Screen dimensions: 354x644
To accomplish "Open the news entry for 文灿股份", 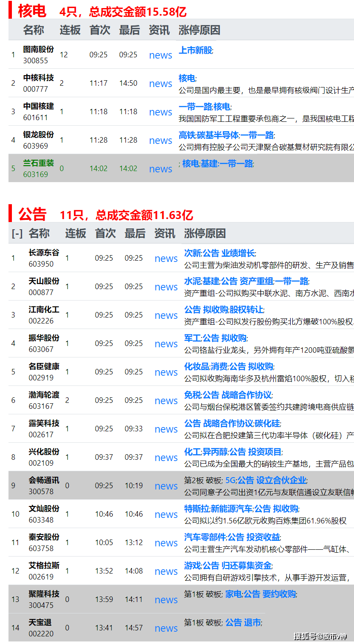I will (x=166, y=514).
